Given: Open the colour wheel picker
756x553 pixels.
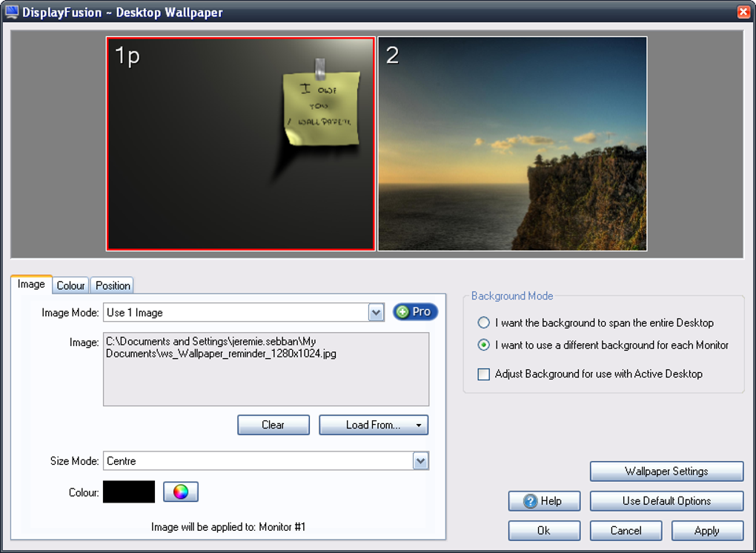Looking at the screenshot, I should [181, 491].
